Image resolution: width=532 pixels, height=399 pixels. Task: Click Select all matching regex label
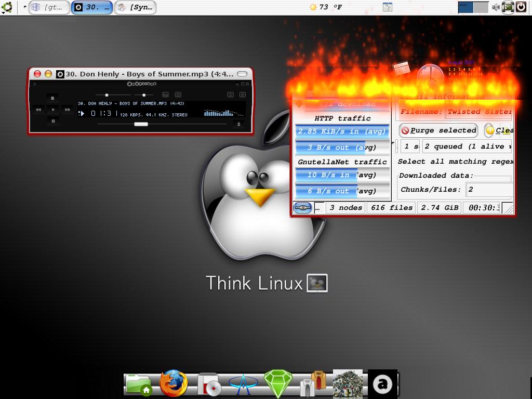click(455, 162)
